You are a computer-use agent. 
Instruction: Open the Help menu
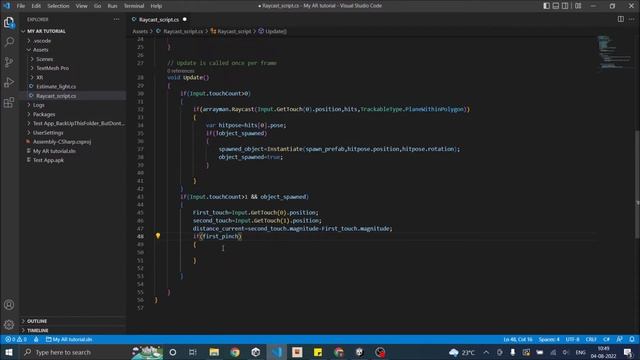(156, 6)
